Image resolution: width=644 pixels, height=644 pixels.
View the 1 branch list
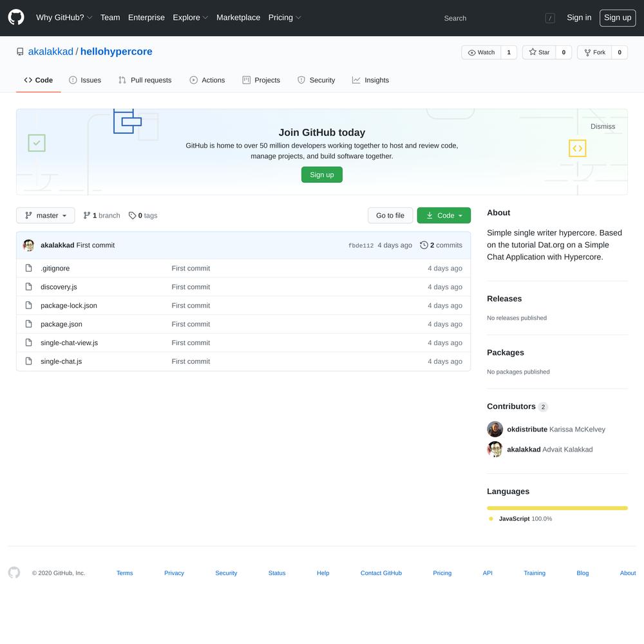(102, 216)
